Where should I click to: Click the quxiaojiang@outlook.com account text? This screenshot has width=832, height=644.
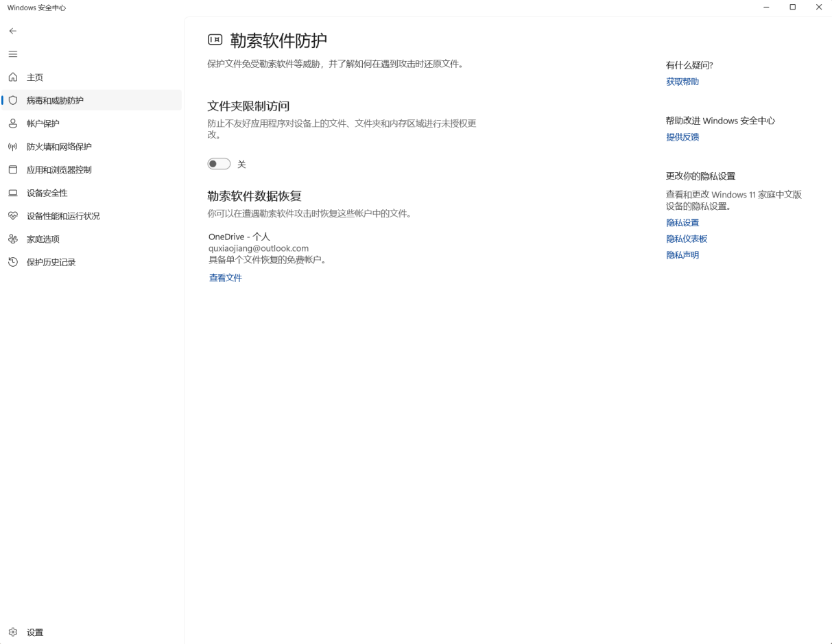(259, 248)
